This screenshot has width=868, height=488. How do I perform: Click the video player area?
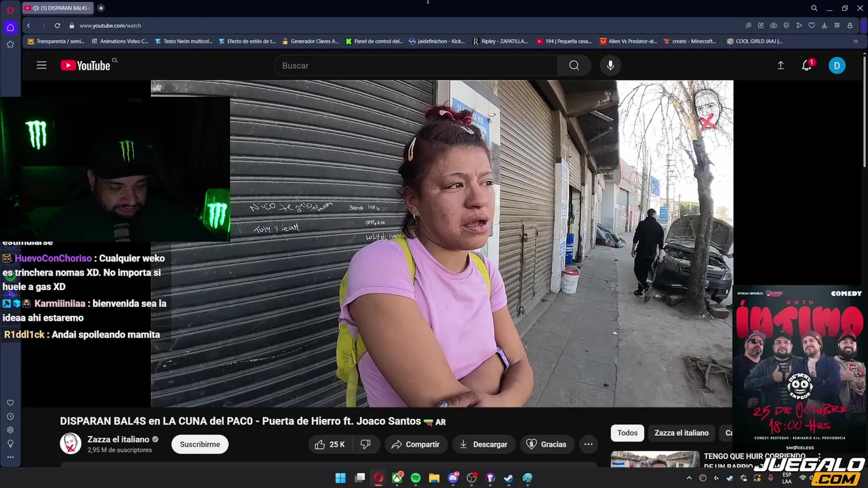pos(441,244)
